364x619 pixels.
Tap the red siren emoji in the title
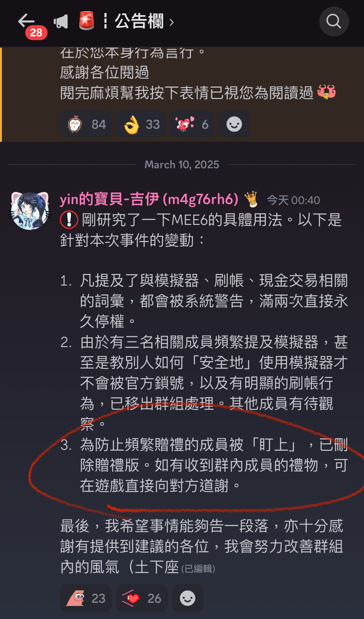point(86,21)
